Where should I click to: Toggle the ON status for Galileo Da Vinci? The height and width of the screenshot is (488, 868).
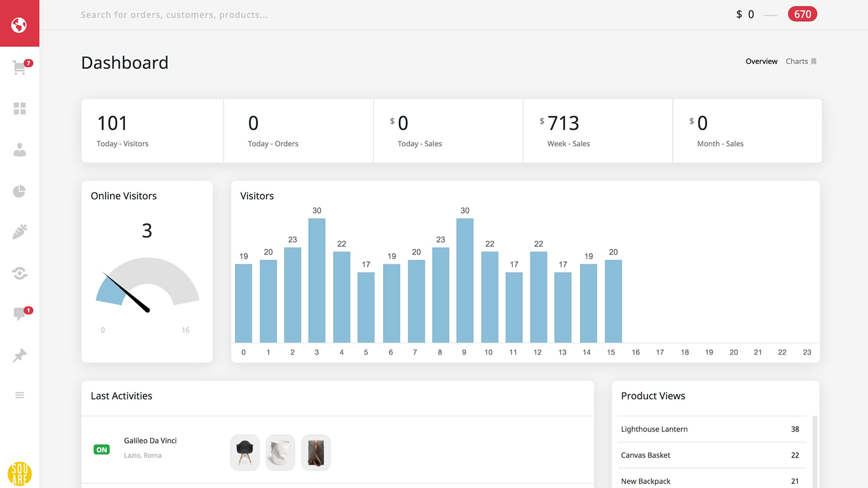[101, 450]
